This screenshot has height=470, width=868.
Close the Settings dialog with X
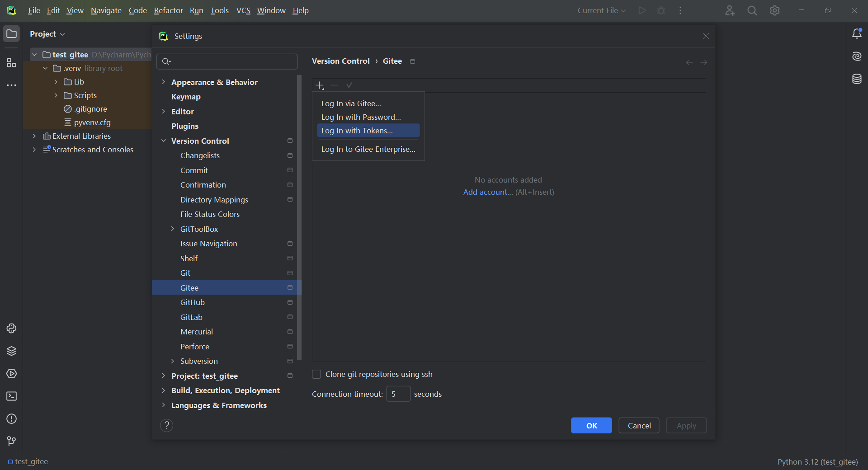706,36
